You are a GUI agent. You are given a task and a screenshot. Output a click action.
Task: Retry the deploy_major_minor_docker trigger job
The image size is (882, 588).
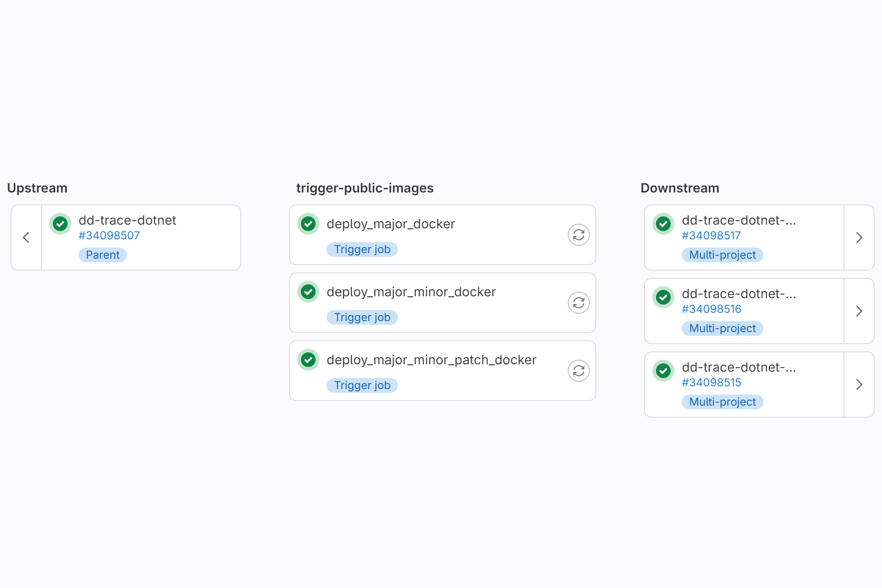point(578,303)
